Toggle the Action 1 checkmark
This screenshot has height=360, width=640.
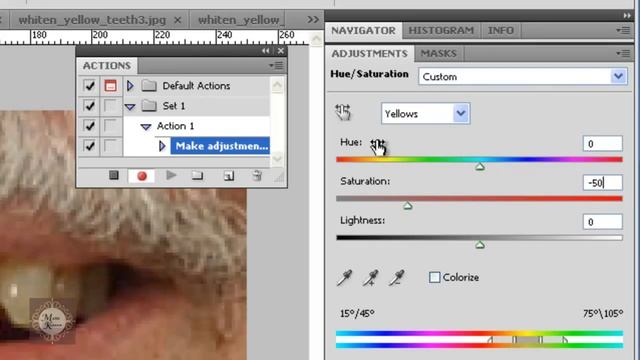tap(89, 126)
